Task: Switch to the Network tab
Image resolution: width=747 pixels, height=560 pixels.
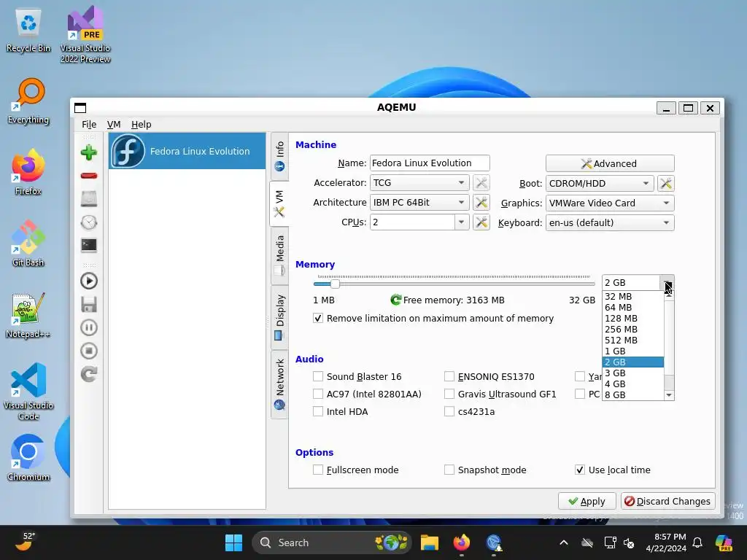Action: click(x=279, y=385)
